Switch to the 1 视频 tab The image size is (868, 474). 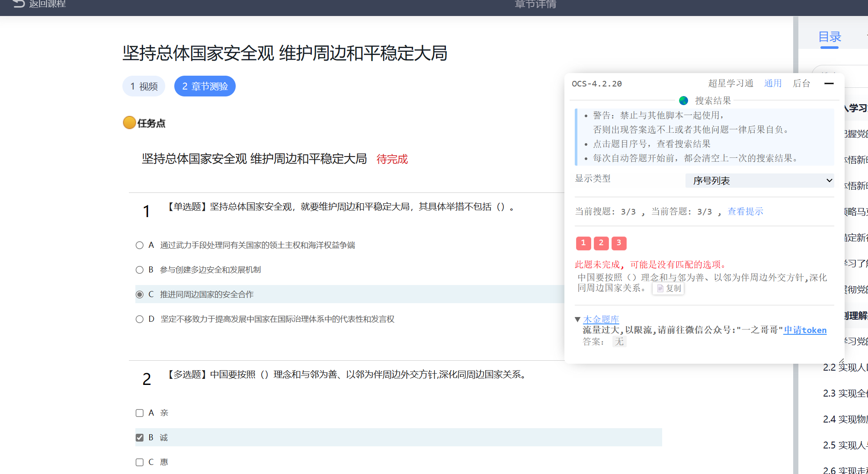pos(144,86)
